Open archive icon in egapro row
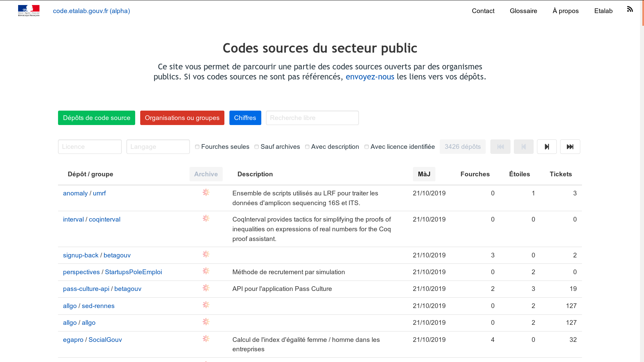Screen dimensions: 644x362 tap(206, 339)
